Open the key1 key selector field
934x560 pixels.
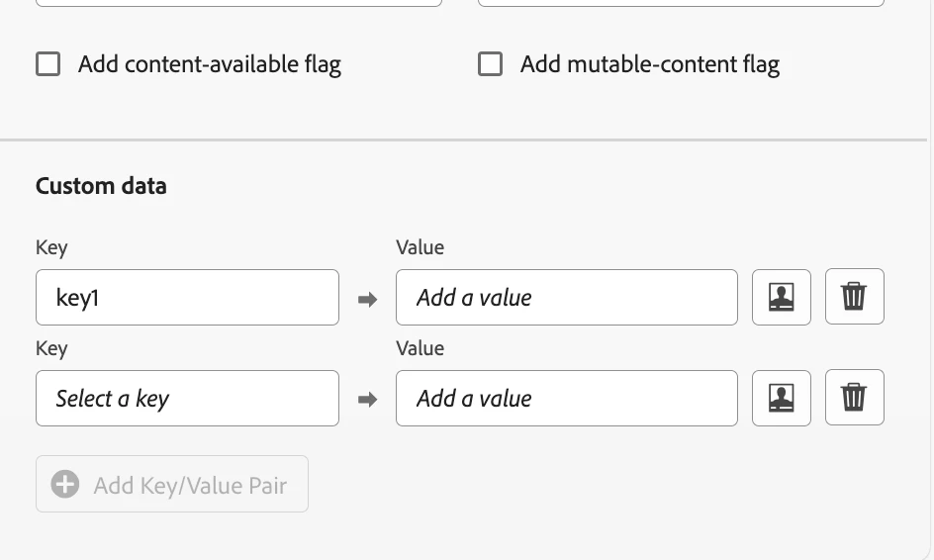tap(187, 297)
